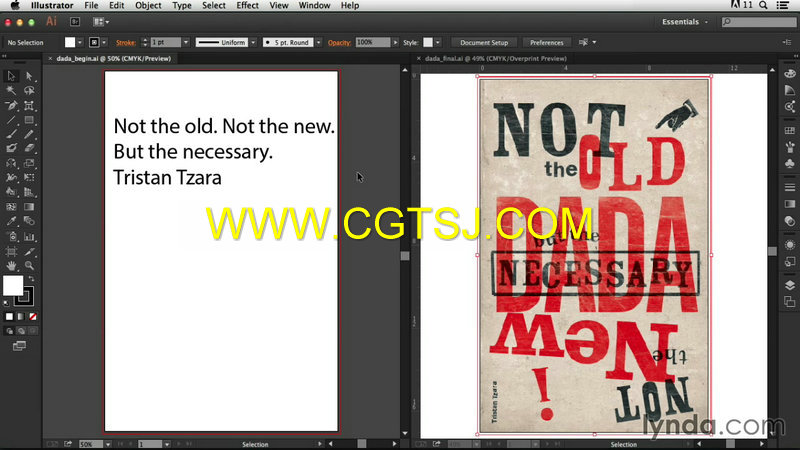
Task: Expand the stroke weight dropdown
Action: 186,42
